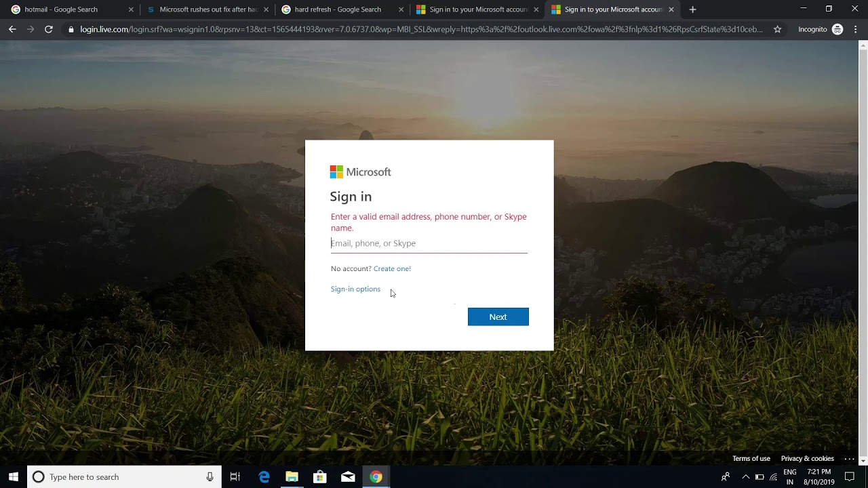Screen dimensions: 868x488
Task: Open the People icon in the system tray
Action: 726,476
